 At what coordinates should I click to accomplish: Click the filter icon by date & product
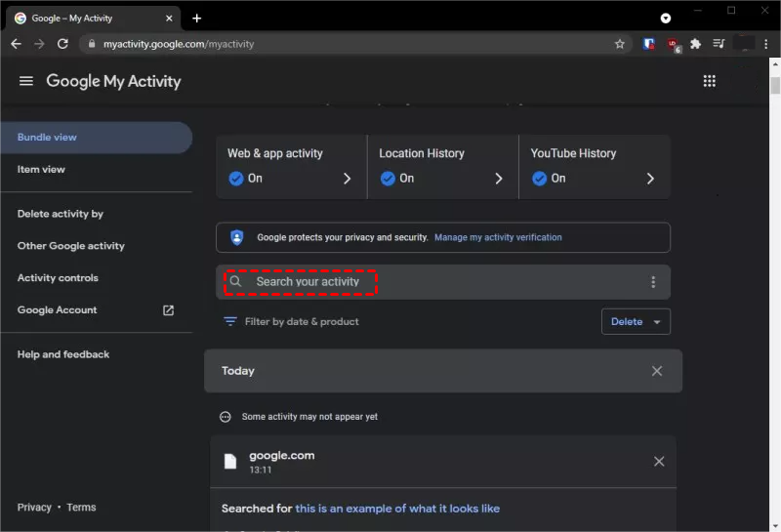coord(230,321)
